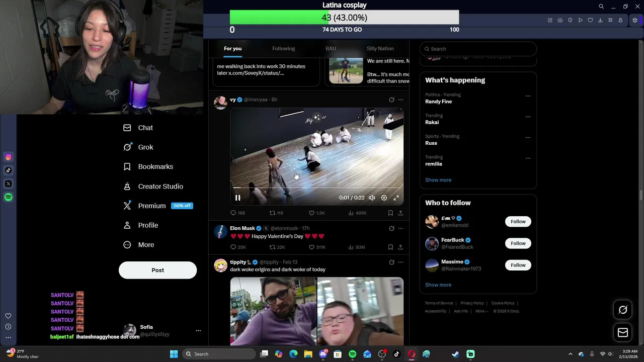Screen dimensions: 644x362
Task: Reply to Elon Musk post (25K)
Action: coord(238,247)
